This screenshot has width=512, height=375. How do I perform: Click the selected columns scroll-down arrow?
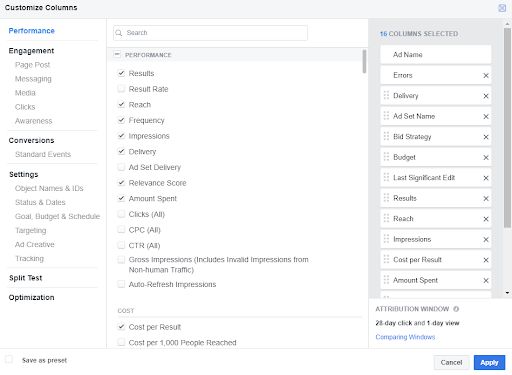pos(507,293)
